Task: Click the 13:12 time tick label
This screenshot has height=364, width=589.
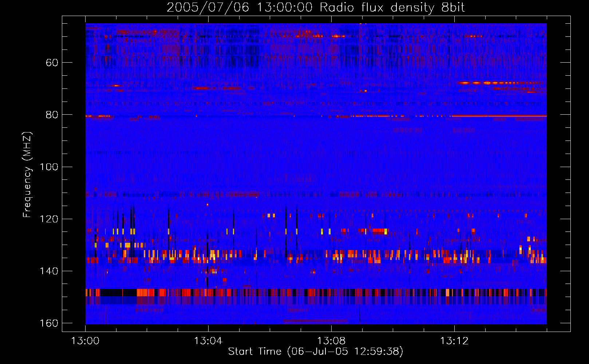Action: 454,341
